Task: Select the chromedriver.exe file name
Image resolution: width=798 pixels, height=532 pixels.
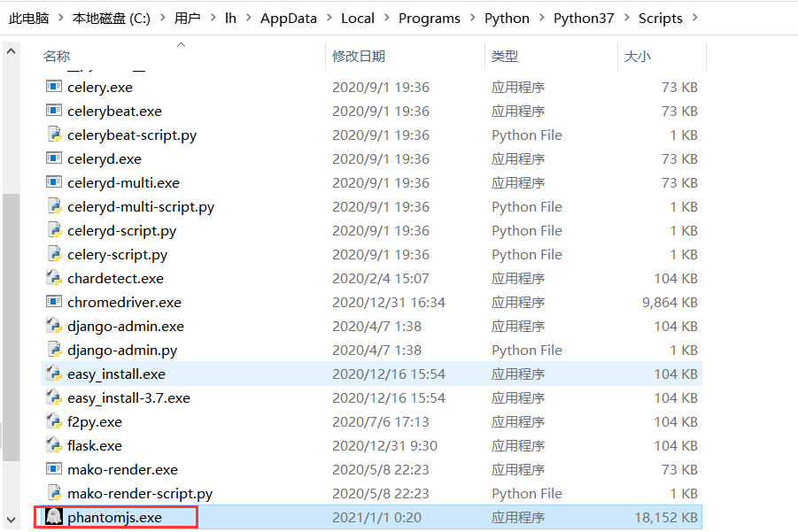Action: point(124,302)
